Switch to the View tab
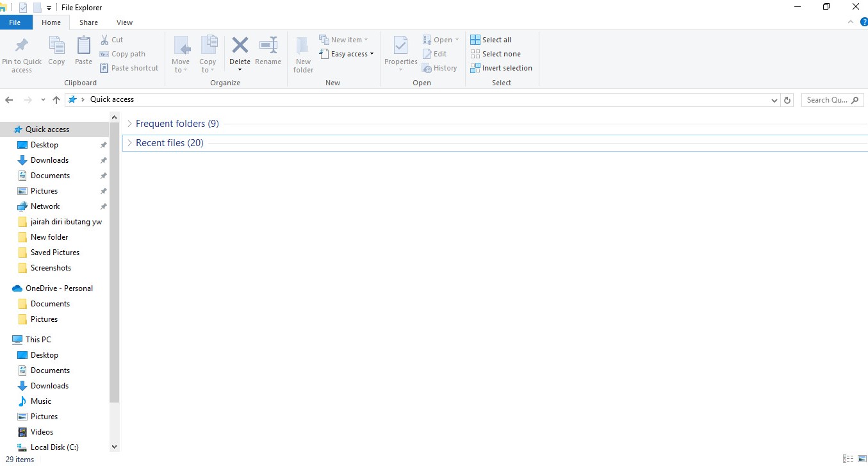This screenshot has width=868, height=466. coord(124,22)
